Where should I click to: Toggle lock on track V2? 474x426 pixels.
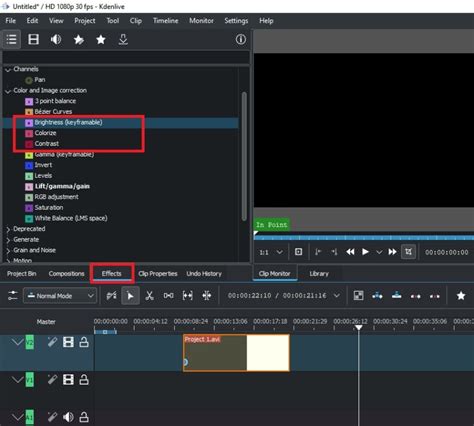click(84, 342)
